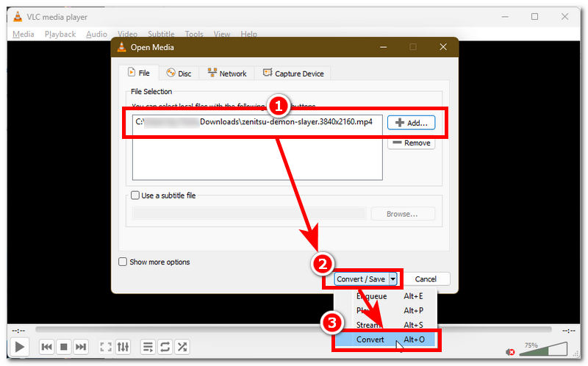Check 'Show more options' checkbox

tap(123, 262)
